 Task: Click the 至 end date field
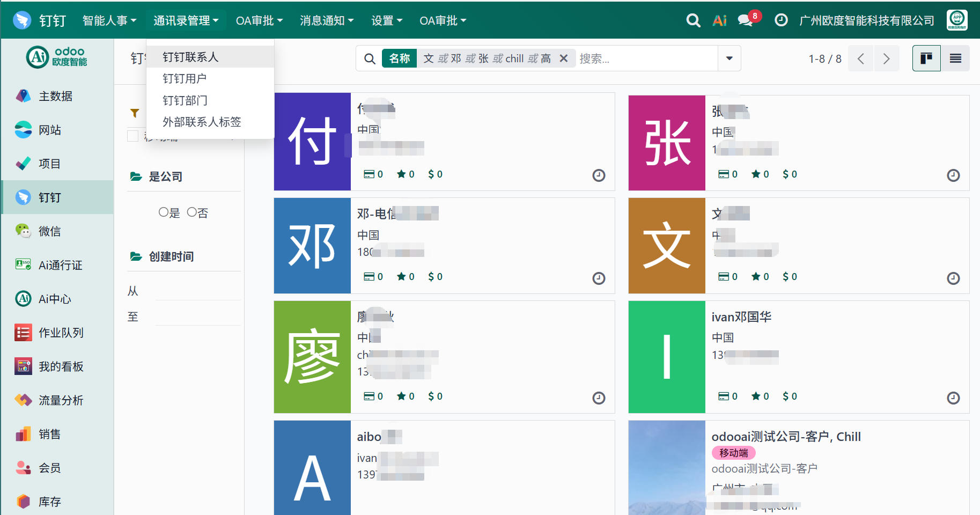tap(197, 317)
